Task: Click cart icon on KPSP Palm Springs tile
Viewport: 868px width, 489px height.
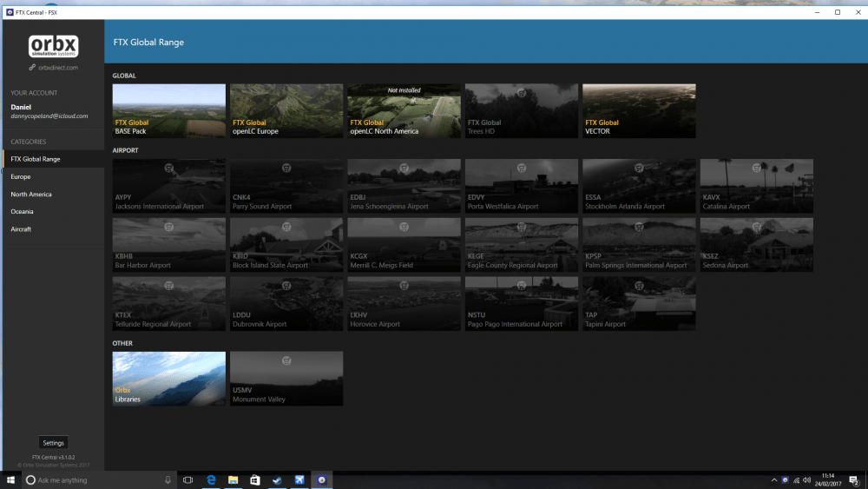Action: coord(639,227)
